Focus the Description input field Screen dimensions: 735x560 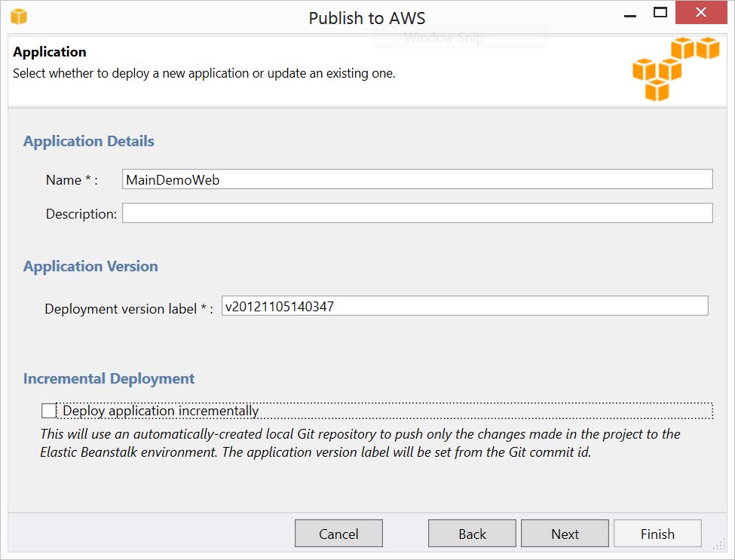point(417,213)
